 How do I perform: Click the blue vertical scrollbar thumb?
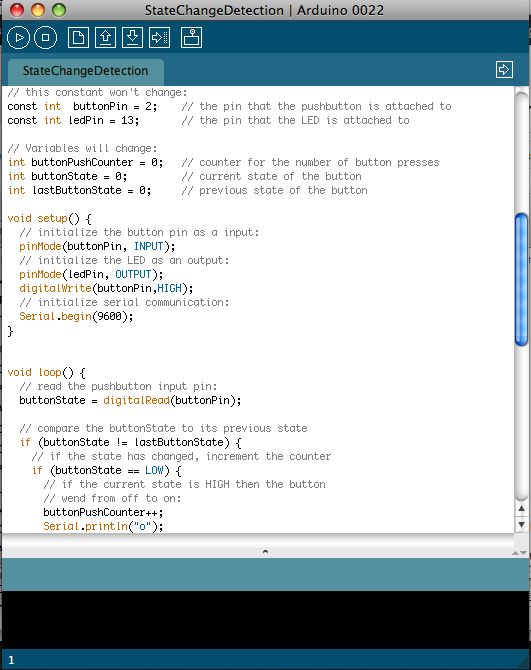(522, 279)
